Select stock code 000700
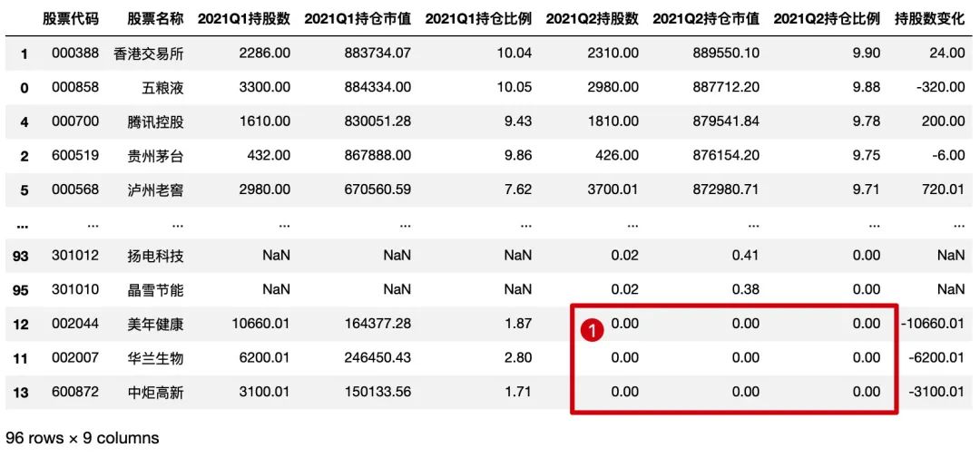Screen dimensions: 980x467 coord(75,122)
